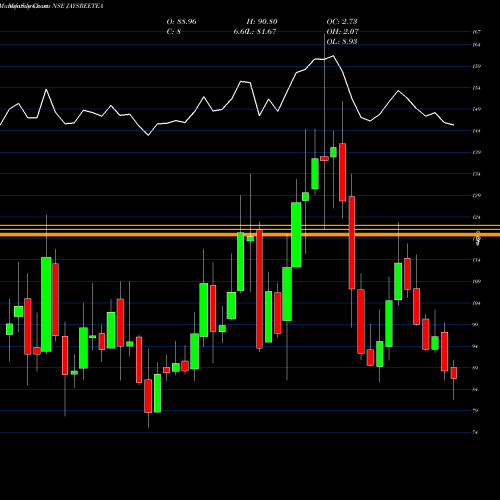Click the 159 price axis label
The image size is (500, 500).
[x=477, y=66]
